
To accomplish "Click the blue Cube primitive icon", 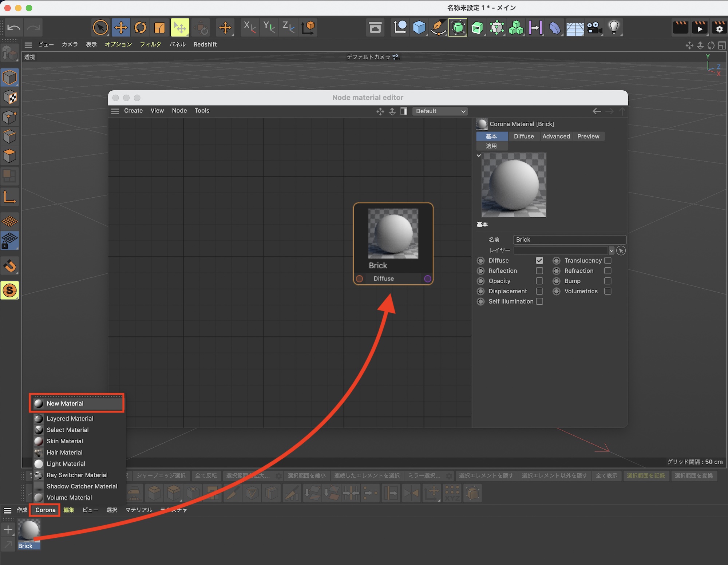I will coord(419,28).
